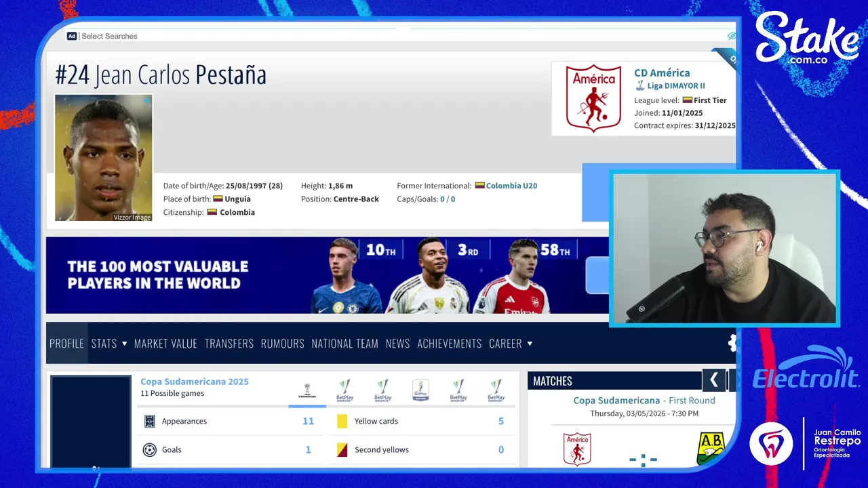Image resolution: width=868 pixels, height=488 pixels.
Task: Click the second yellows card icon
Action: pyautogui.click(x=342, y=450)
